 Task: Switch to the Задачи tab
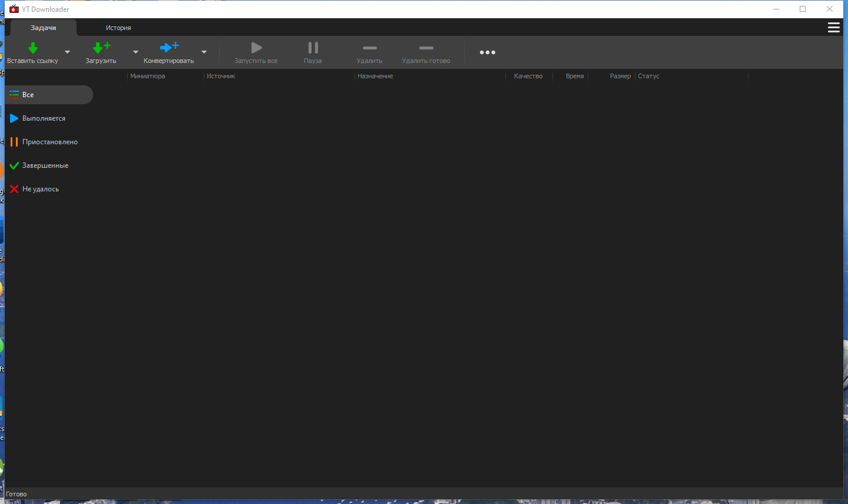tap(44, 28)
